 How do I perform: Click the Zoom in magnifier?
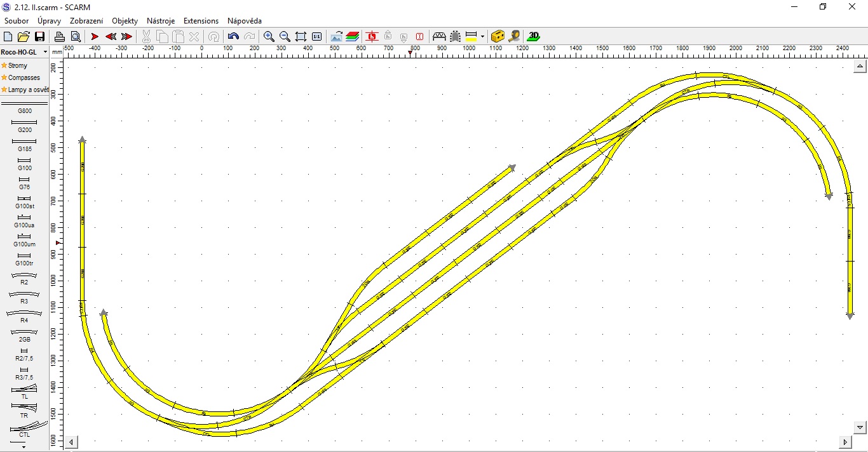click(269, 37)
